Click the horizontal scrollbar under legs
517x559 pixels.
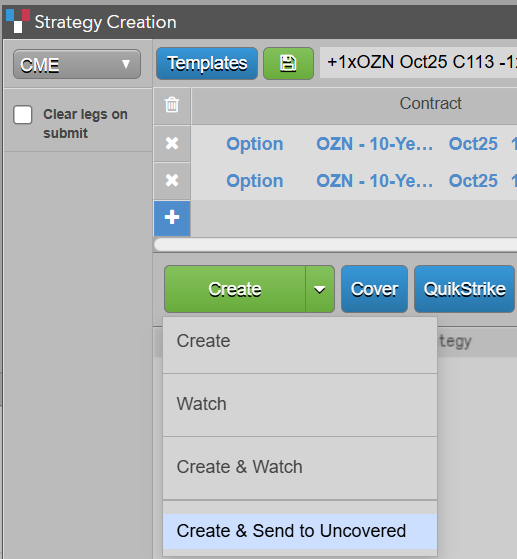tap(335, 245)
